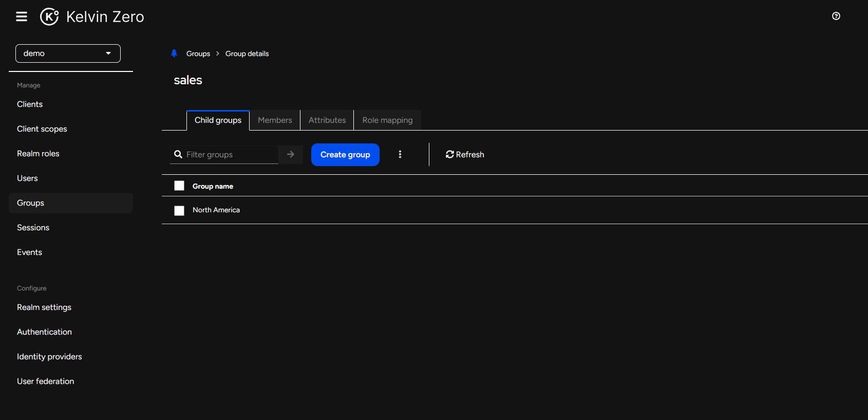This screenshot has height=420, width=868.
Task: Open the North America group
Action: pyautogui.click(x=216, y=210)
